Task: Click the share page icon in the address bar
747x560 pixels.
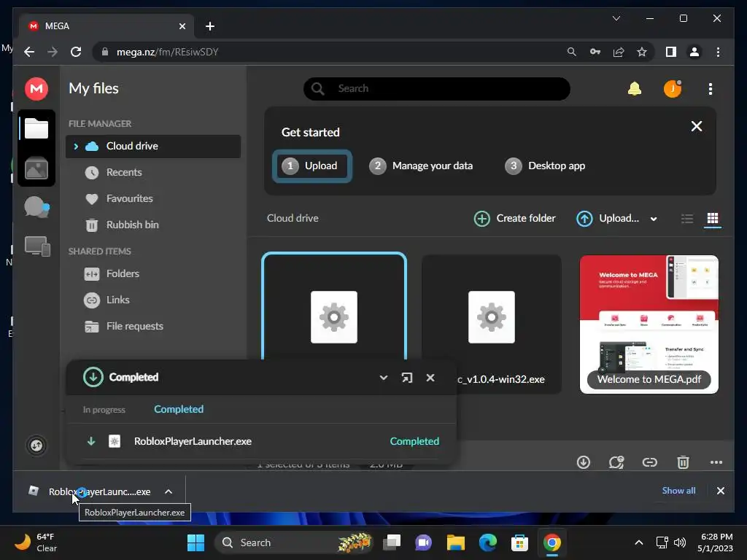Action: pyautogui.click(x=619, y=52)
